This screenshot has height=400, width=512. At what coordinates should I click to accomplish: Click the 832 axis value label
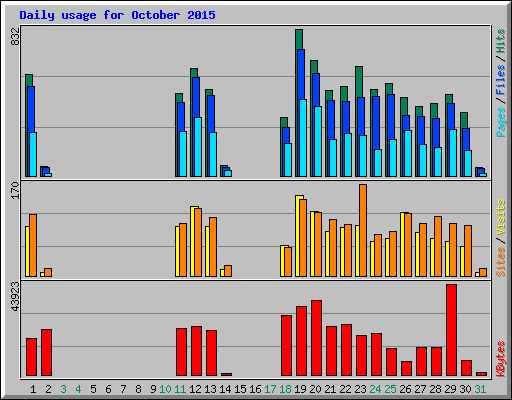(15, 37)
